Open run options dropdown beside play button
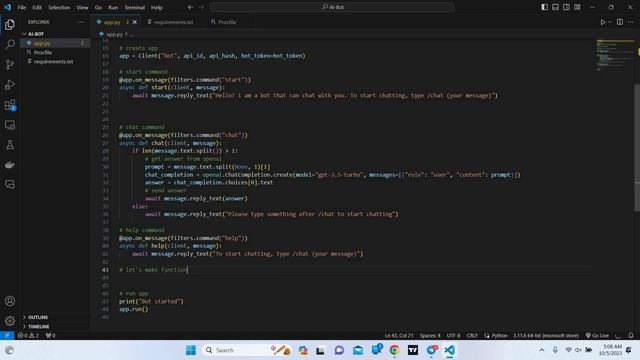Viewport: 640px width, 360px height. tap(610, 22)
